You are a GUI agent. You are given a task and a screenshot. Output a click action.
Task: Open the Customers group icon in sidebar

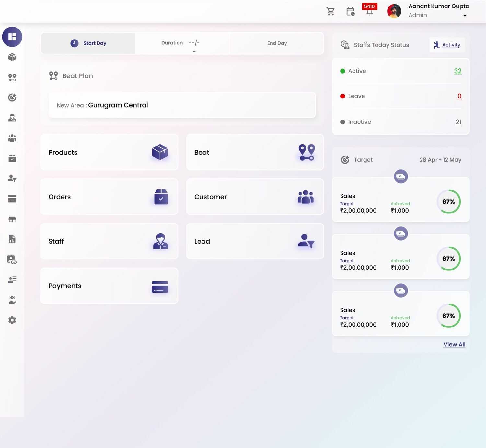(x=12, y=138)
